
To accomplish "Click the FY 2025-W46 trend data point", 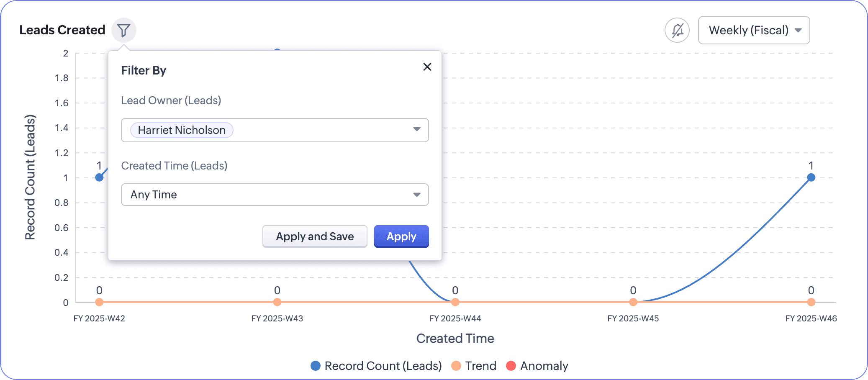I will [x=811, y=302].
